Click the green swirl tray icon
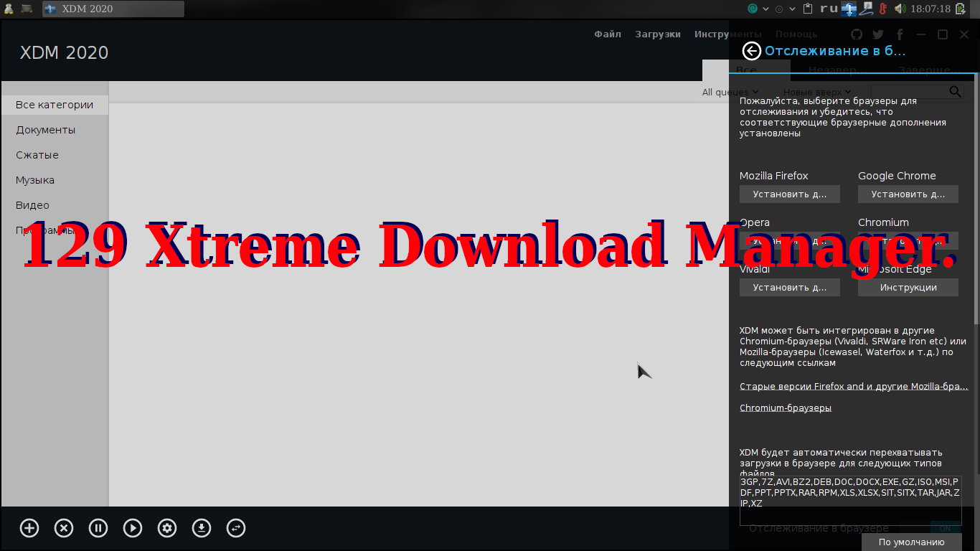The width and height of the screenshot is (980, 551). (x=753, y=9)
